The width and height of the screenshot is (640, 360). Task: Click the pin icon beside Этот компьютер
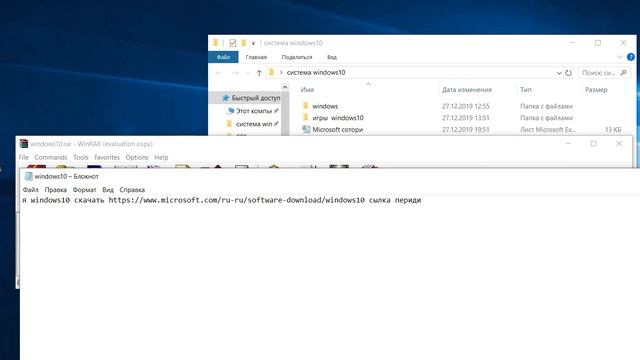point(276,111)
